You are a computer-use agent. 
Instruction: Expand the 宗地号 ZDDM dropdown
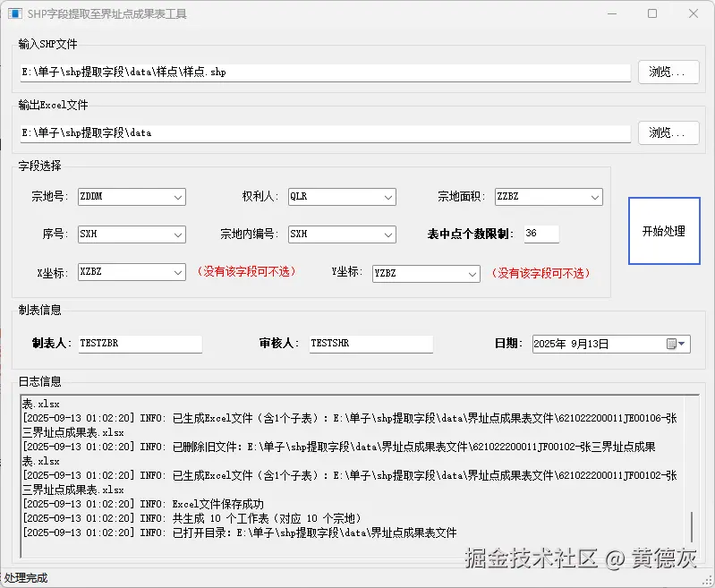click(178, 197)
